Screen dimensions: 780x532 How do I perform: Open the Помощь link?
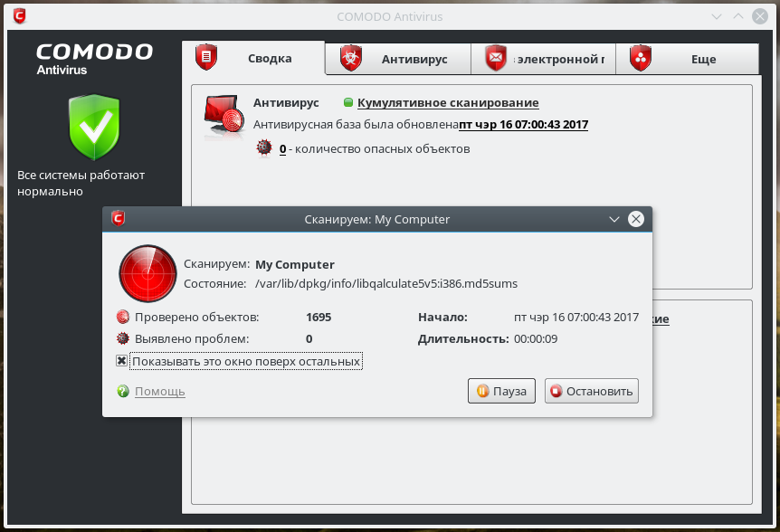pyautogui.click(x=159, y=391)
